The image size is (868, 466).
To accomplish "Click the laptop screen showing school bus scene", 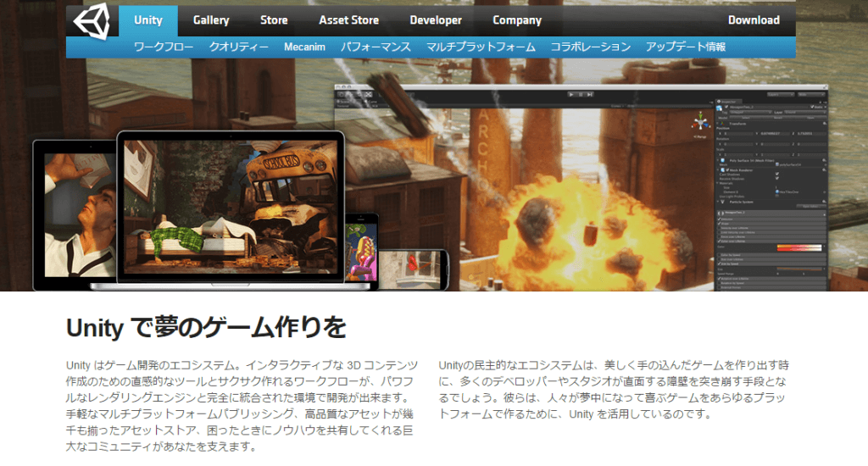I will tap(231, 207).
